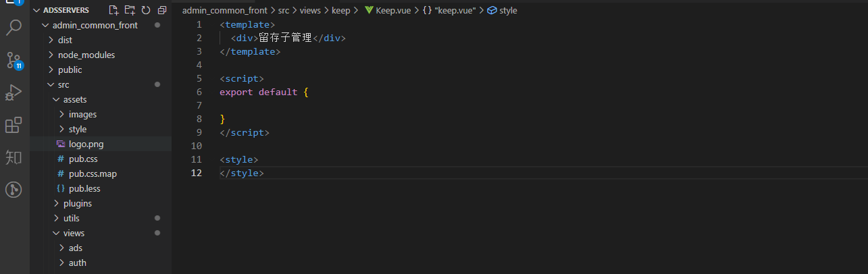
Task: Click the views breadcrumb segment
Action: pyautogui.click(x=310, y=11)
